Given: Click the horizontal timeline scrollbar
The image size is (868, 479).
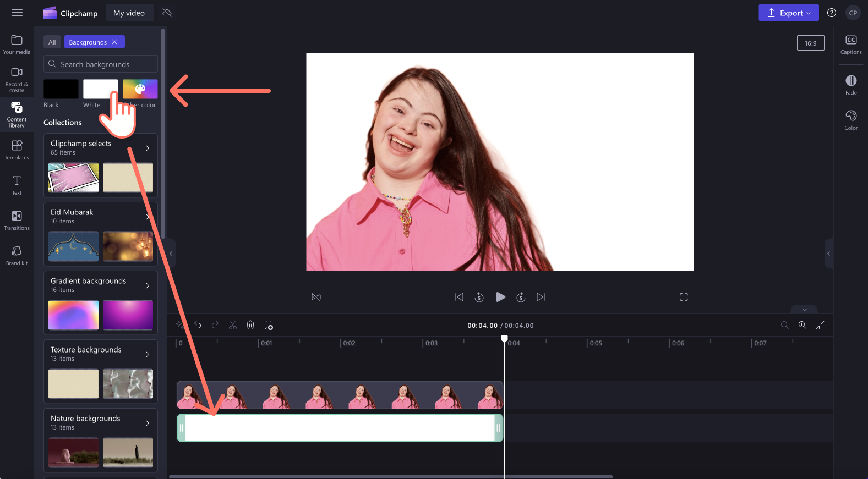Looking at the screenshot, I should (391, 477).
